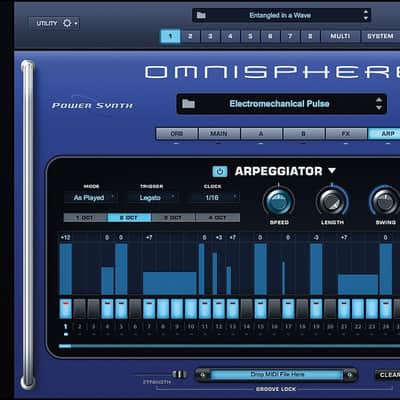
Task: Toggle arpeggiator step 11 button
Action: (205, 309)
